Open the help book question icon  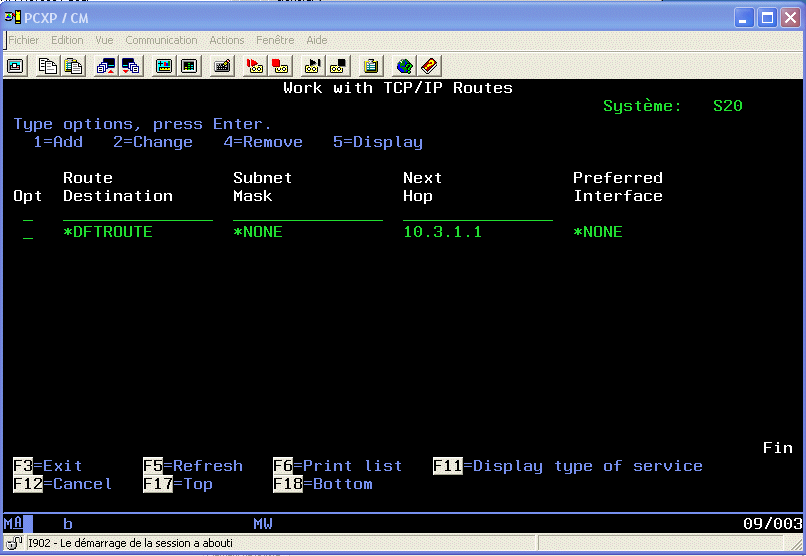(x=429, y=66)
